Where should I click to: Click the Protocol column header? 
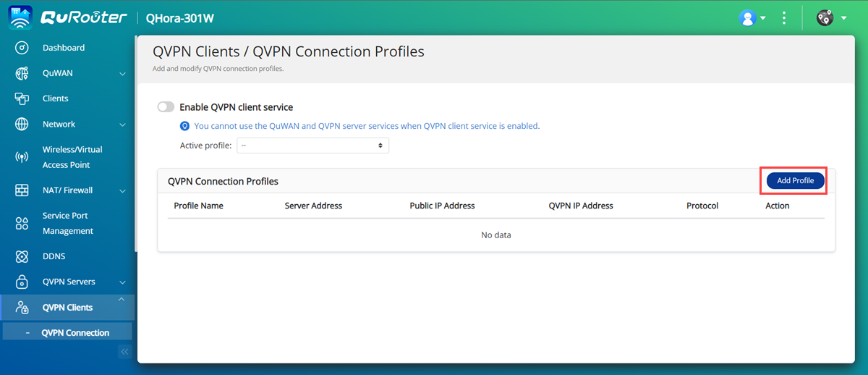point(702,206)
